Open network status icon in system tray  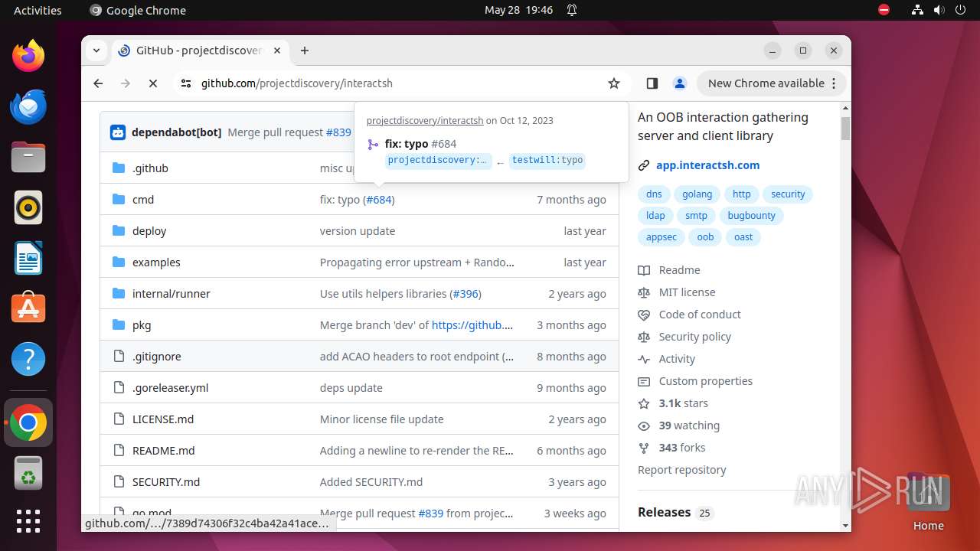[918, 10]
